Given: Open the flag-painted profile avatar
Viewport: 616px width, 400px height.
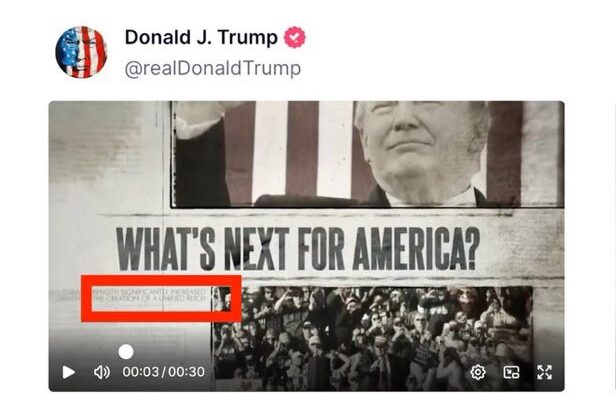Looking at the screenshot, I should (x=81, y=52).
